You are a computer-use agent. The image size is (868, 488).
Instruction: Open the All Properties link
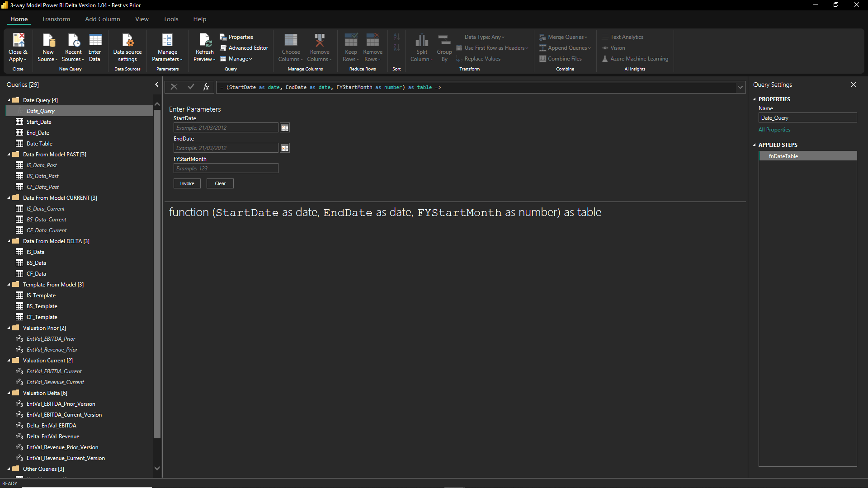774,130
